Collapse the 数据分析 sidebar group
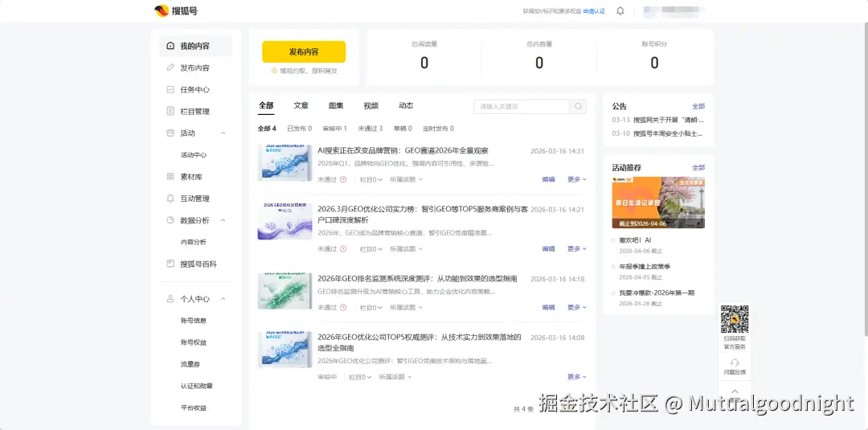This screenshot has height=430, width=868. (x=223, y=220)
